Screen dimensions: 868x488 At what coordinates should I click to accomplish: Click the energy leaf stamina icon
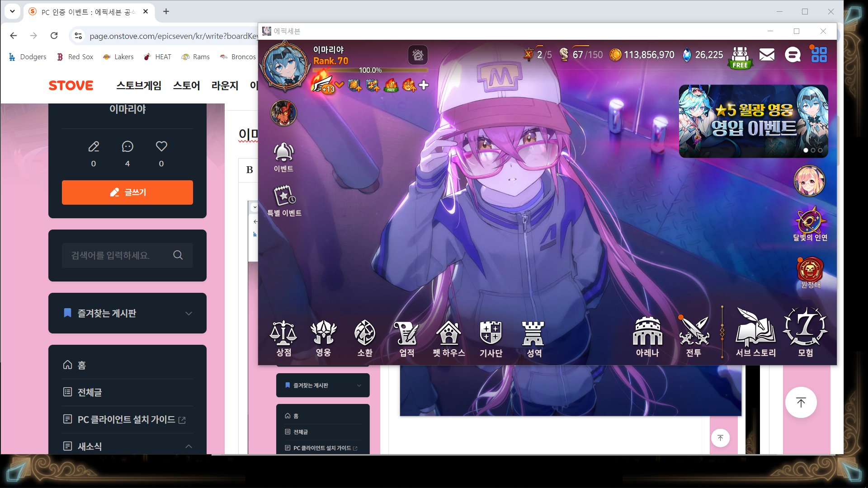(564, 55)
